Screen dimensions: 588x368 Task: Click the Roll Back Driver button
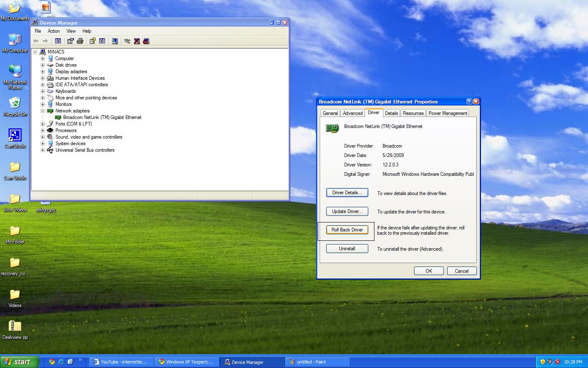[x=347, y=230]
